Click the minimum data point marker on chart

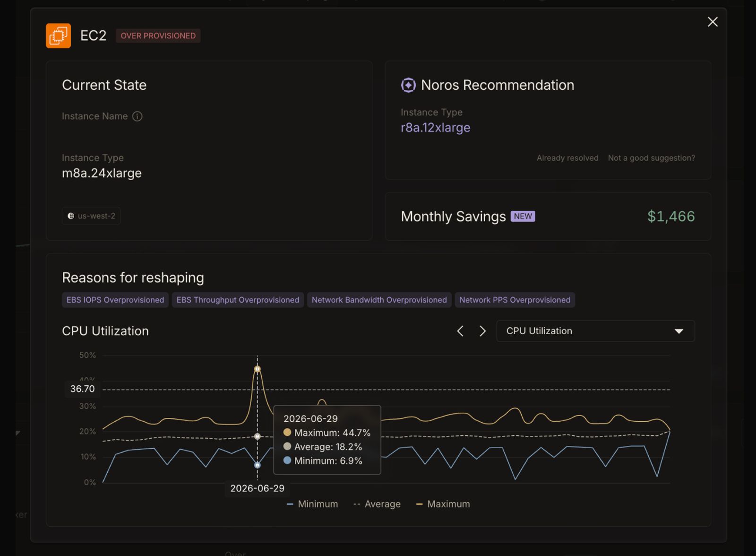[x=258, y=465]
